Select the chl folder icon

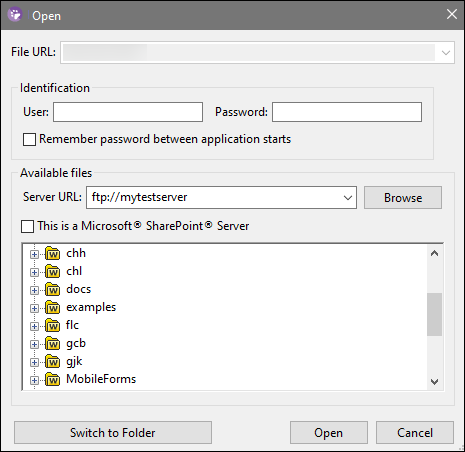pos(52,271)
